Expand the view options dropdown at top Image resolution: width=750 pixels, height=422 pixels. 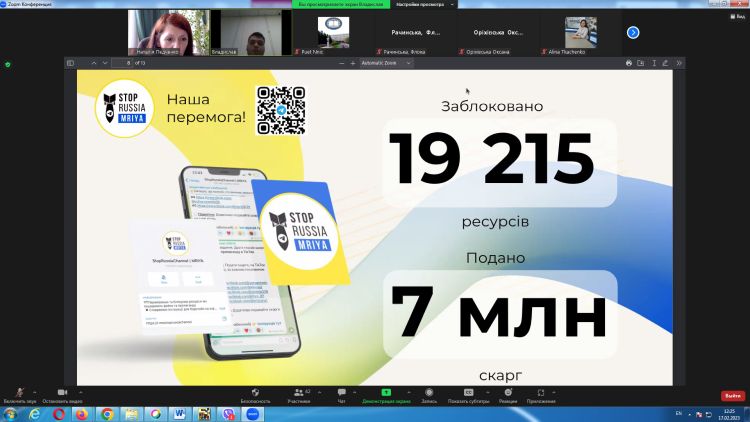click(x=423, y=4)
